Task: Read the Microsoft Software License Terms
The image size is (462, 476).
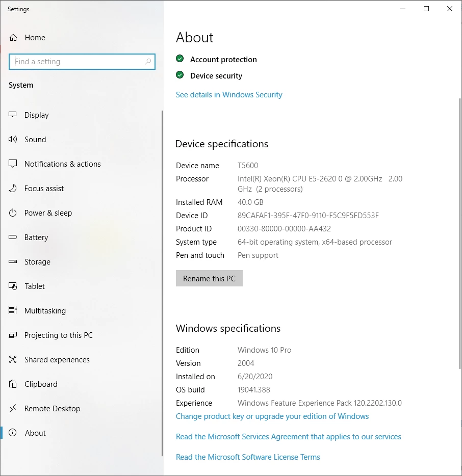Action: point(248,457)
